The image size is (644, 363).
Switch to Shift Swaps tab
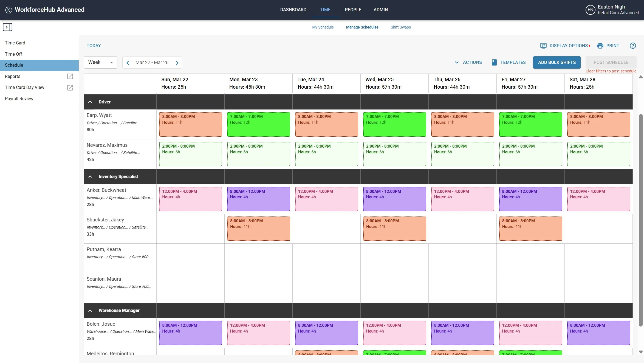click(400, 27)
